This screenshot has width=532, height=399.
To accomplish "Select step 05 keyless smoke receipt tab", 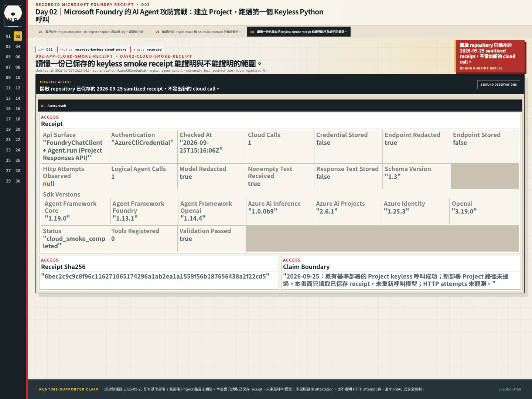I will click(x=299, y=32).
